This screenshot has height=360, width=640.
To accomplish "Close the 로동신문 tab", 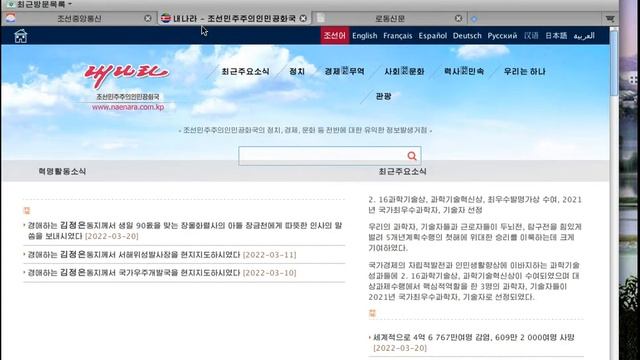I will click(458, 18).
